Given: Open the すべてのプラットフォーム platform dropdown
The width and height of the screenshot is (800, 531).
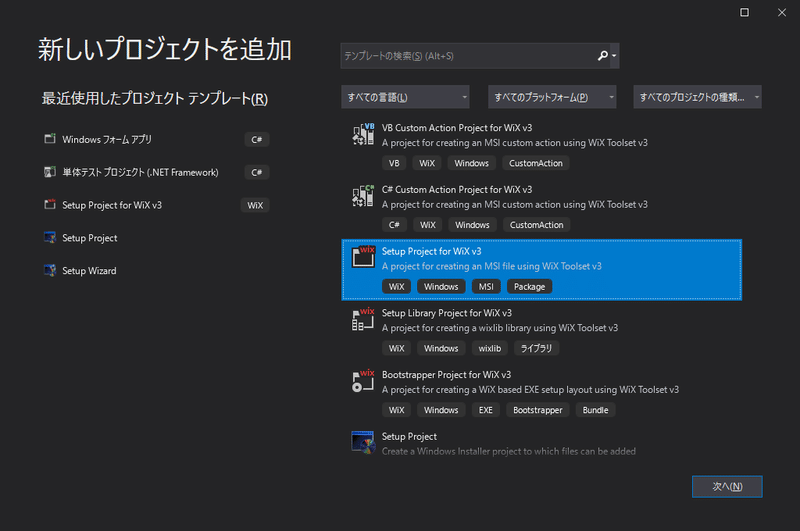Looking at the screenshot, I should (x=552, y=97).
